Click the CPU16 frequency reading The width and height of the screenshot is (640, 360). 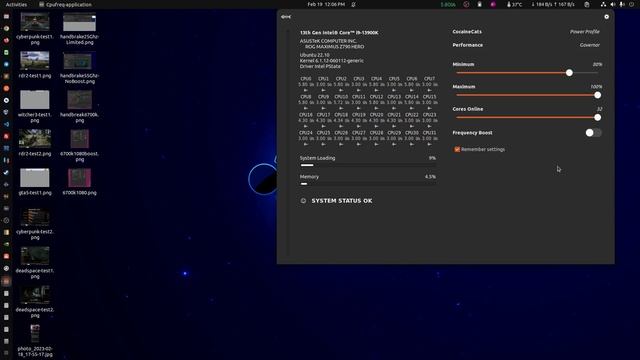click(306, 120)
